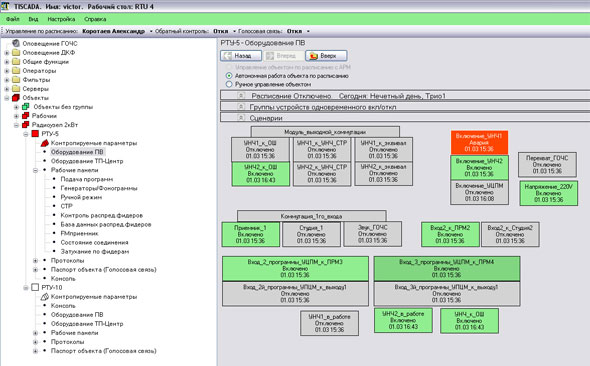Open Затухание по фидерам item
The height and width of the screenshot is (366, 590).
[x=94, y=251]
